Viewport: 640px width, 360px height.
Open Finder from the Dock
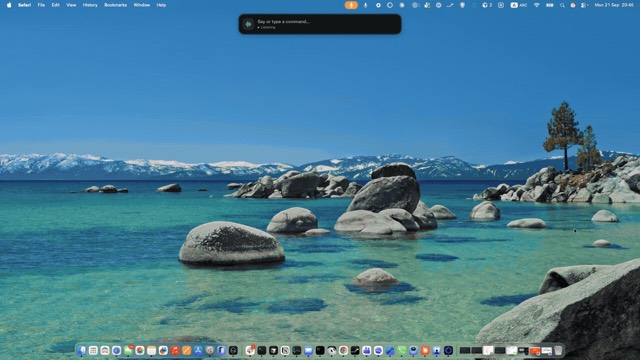pyautogui.click(x=81, y=350)
